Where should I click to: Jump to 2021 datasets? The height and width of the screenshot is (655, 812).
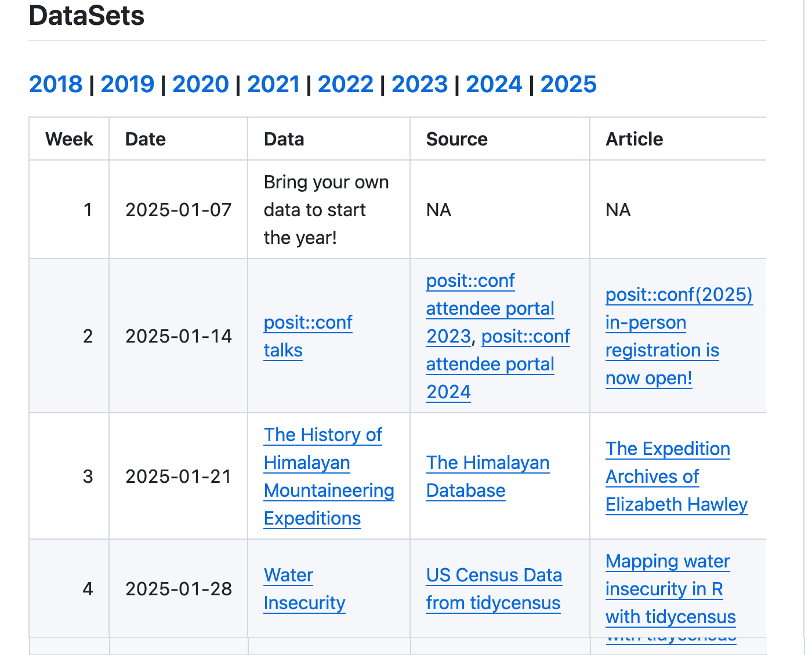coord(273,85)
